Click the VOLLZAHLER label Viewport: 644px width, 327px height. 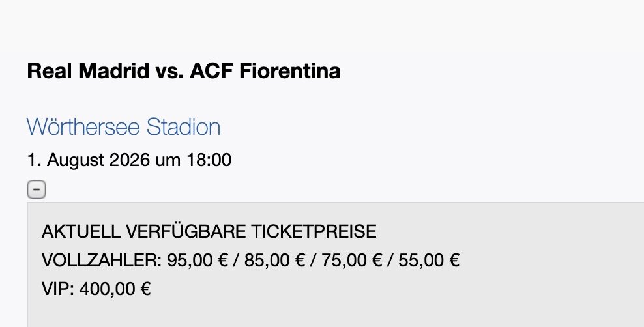(x=102, y=260)
